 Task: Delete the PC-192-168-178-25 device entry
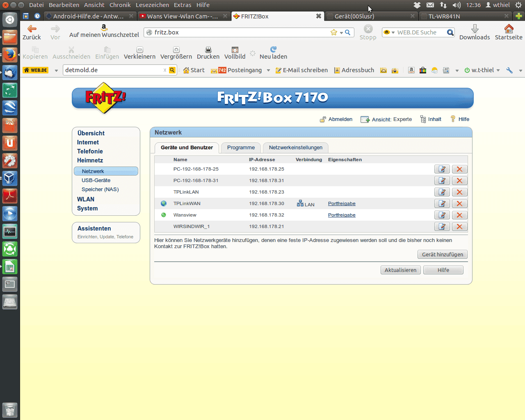pos(459,169)
